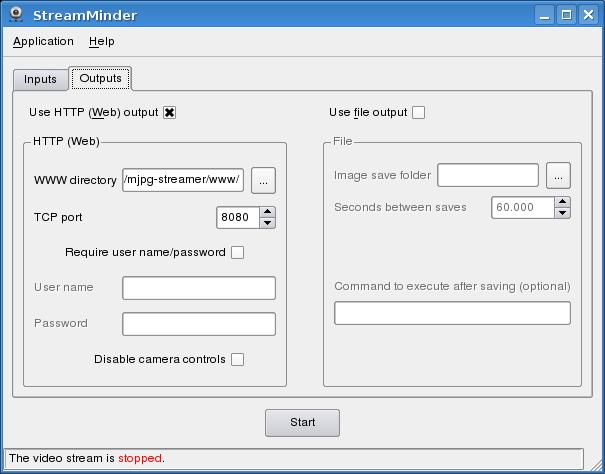This screenshot has width=605, height=474.
Task: Decrease TCP port with down arrow
Action: 267,223
